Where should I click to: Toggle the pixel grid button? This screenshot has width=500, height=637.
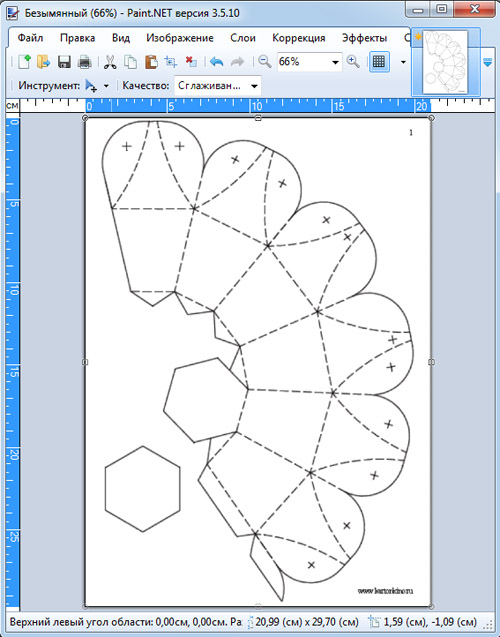click(x=379, y=62)
